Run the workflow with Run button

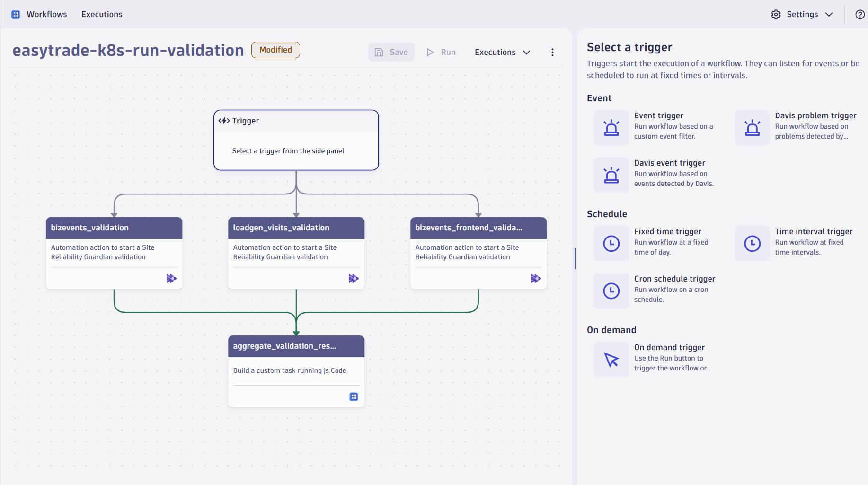coord(441,52)
